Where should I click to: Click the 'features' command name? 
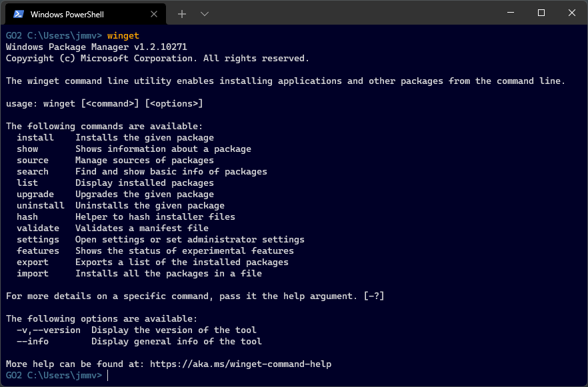point(38,250)
